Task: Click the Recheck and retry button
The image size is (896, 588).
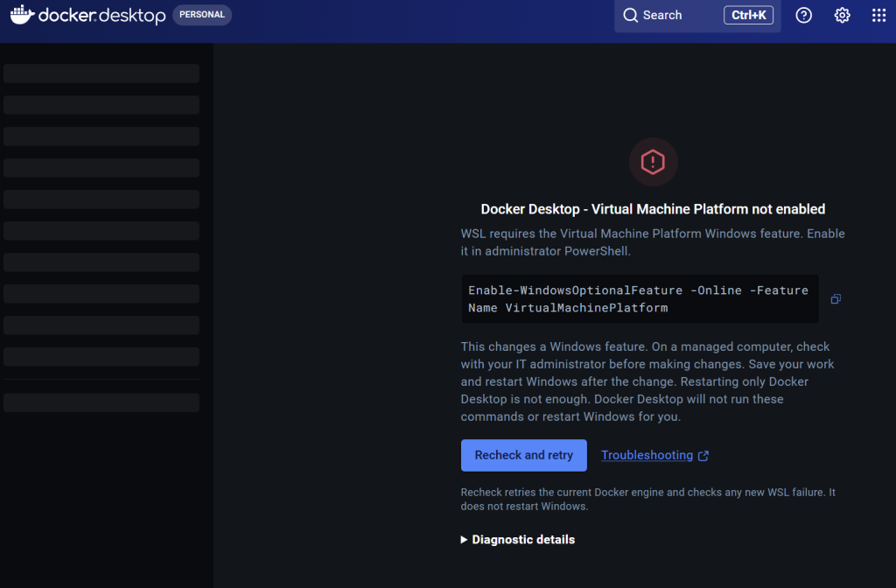Action: 523,455
